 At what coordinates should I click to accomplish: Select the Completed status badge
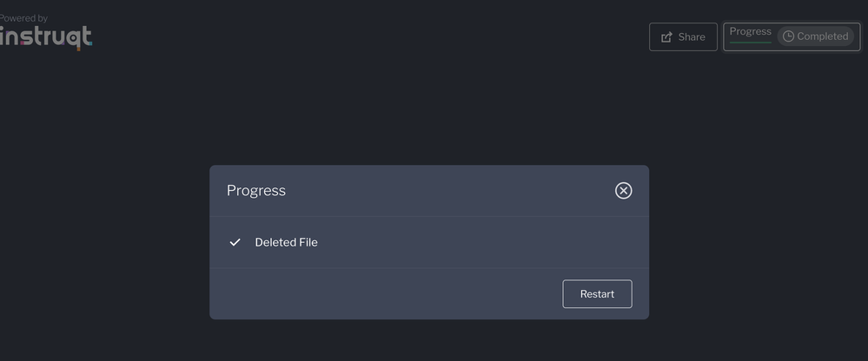coord(815,36)
